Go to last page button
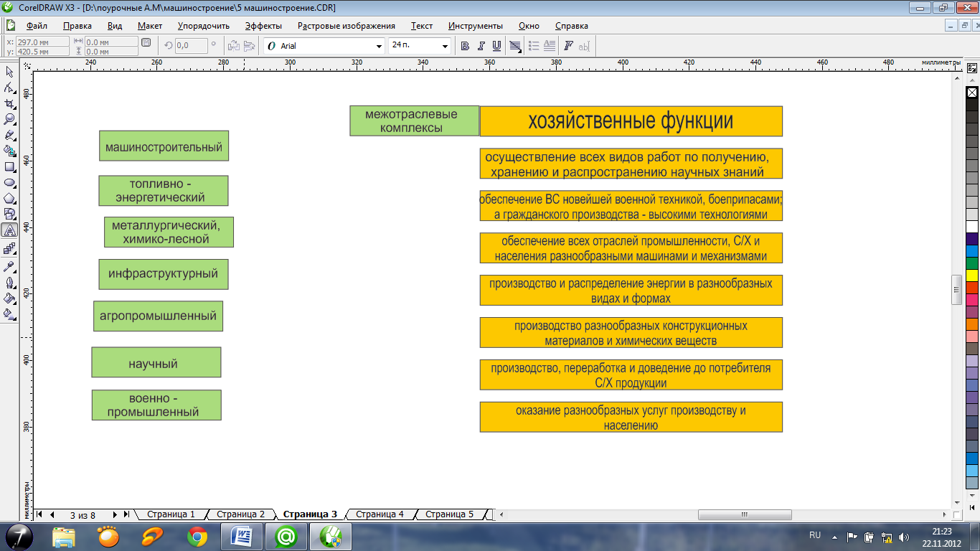 pos(126,514)
